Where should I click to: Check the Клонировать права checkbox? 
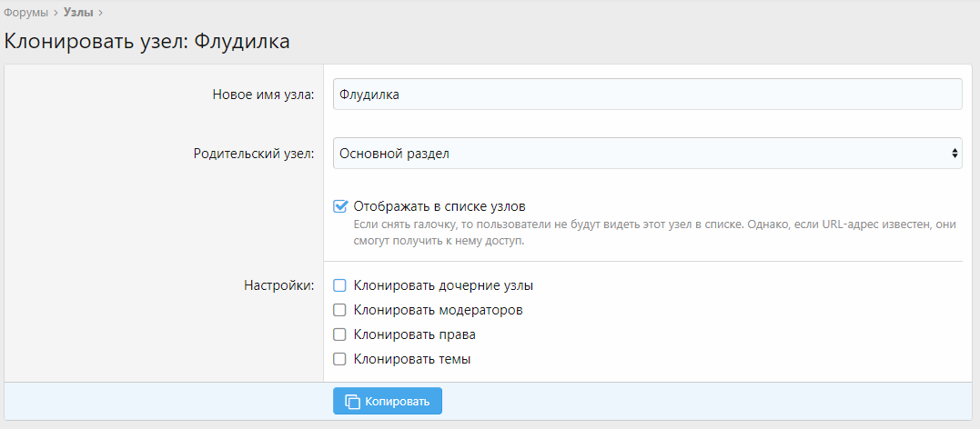point(340,334)
